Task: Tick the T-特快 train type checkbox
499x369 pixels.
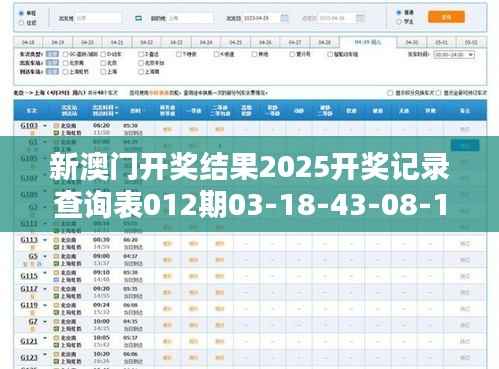Action: [x=179, y=54]
